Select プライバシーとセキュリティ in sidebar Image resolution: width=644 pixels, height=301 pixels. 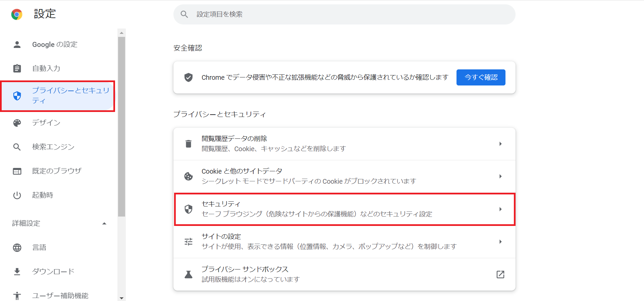click(x=58, y=96)
